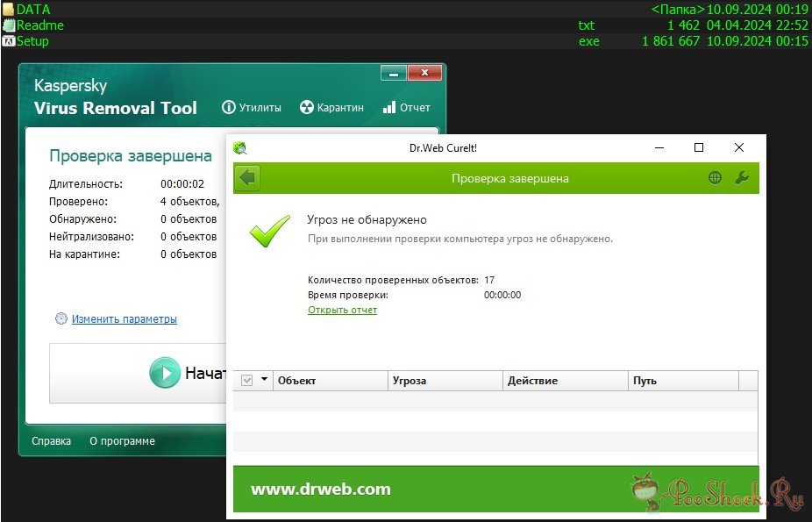Expand the dropdown arrow next to checkbox

(x=264, y=379)
